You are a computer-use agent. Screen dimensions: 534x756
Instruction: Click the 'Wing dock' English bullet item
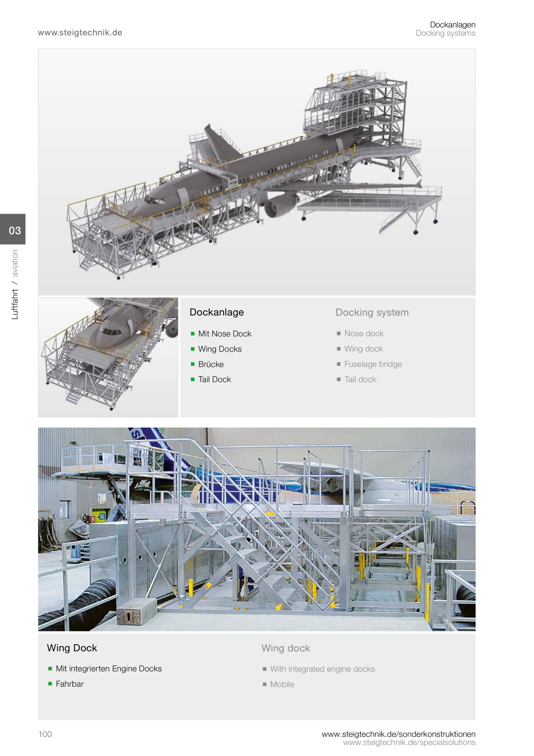pyautogui.click(x=363, y=349)
